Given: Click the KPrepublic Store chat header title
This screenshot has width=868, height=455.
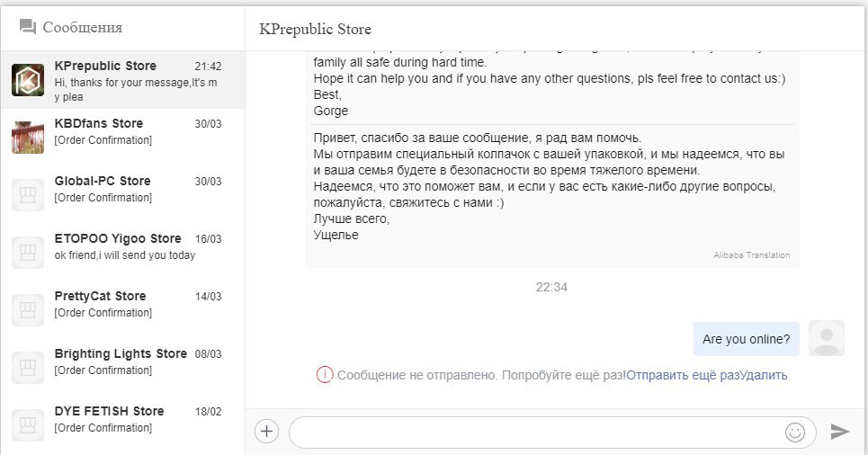Looking at the screenshot, I should [315, 29].
